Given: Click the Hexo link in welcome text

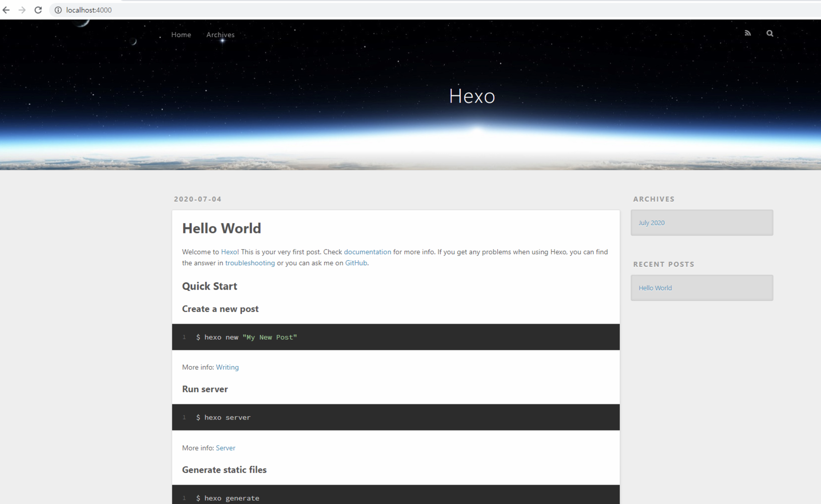Looking at the screenshot, I should (229, 252).
